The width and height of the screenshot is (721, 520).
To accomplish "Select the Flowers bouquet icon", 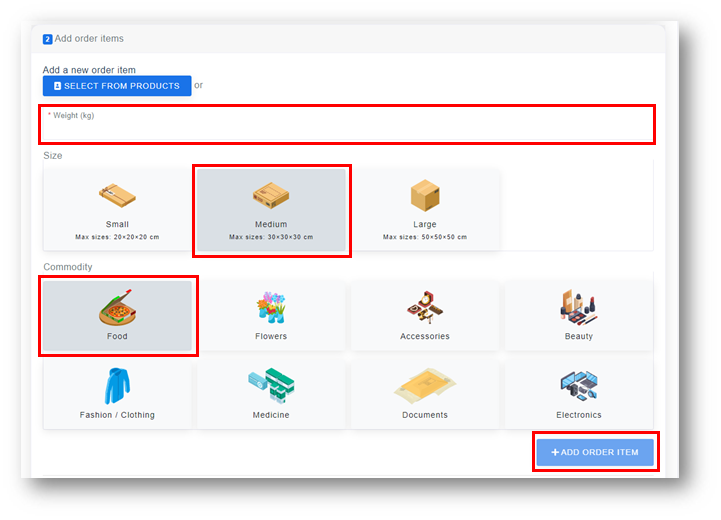I will tap(271, 308).
